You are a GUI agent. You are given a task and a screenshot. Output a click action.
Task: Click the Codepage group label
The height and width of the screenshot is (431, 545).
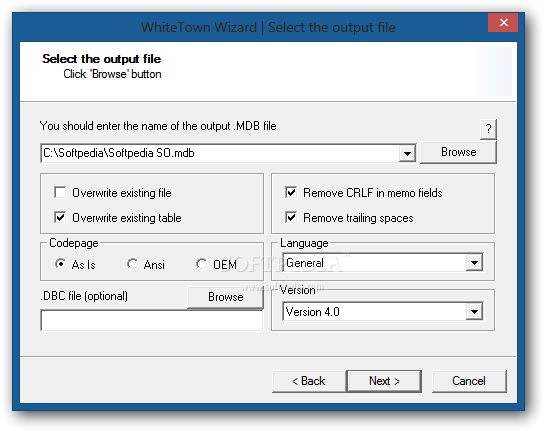click(74, 243)
